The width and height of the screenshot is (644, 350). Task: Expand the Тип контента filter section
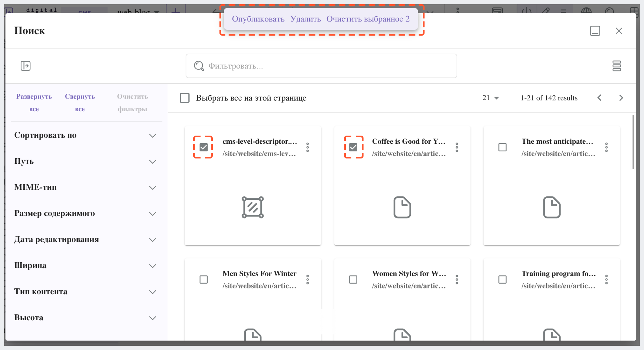85,292
